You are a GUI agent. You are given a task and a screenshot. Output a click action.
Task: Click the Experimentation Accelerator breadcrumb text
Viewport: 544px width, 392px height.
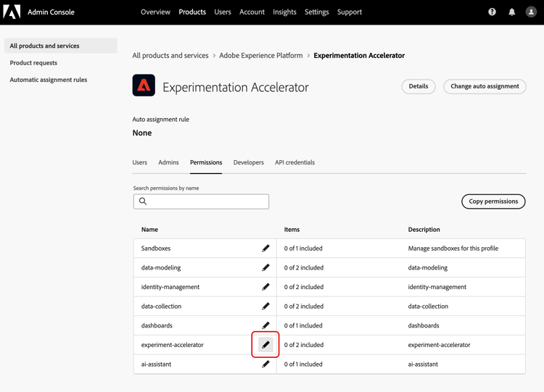click(359, 56)
